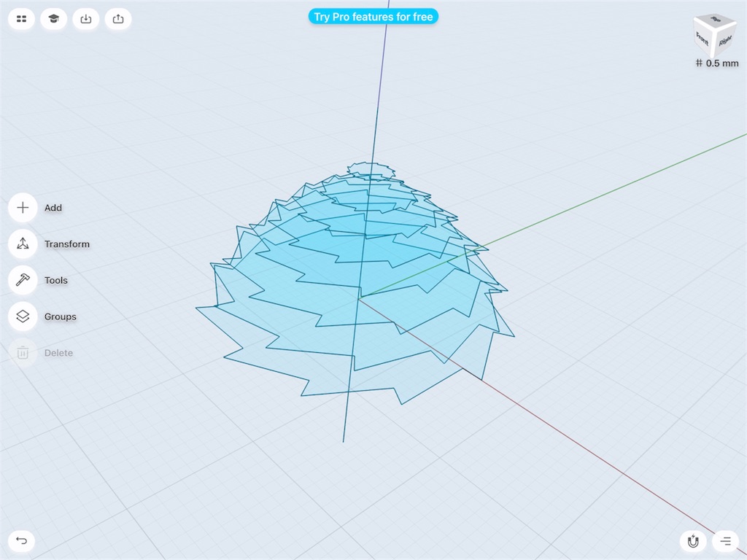Change the 0.5 mm grid size
Viewport: 747px width, 560px height.
pyautogui.click(x=717, y=63)
